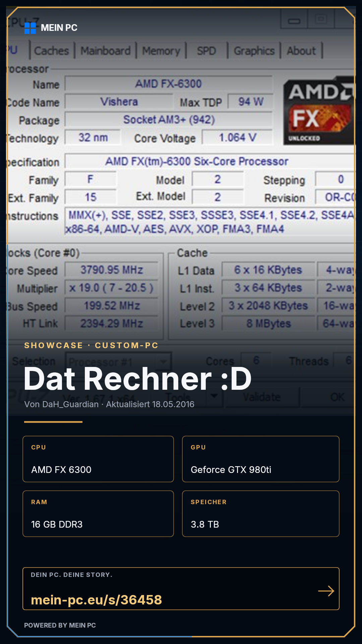Click Level 3 value 8 MBytes
The image size is (362, 644).
pos(268,323)
